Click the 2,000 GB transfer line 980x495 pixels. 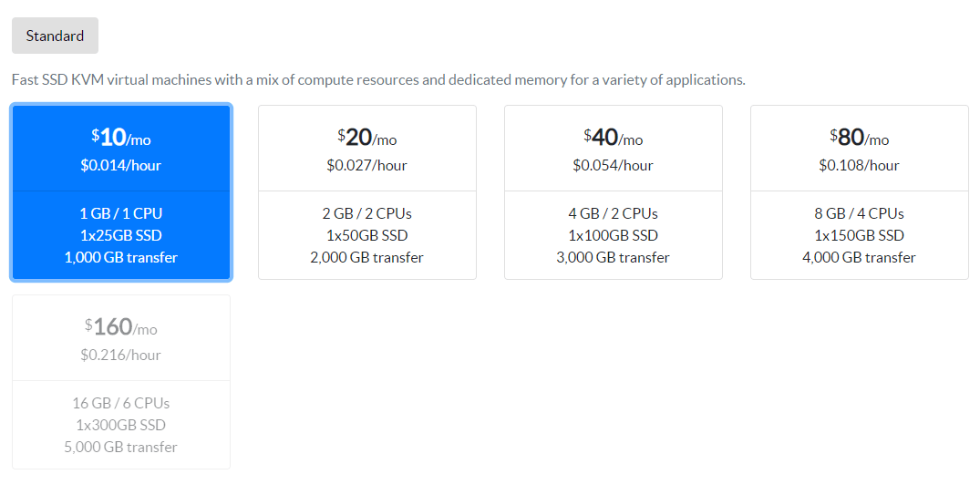pos(366,257)
